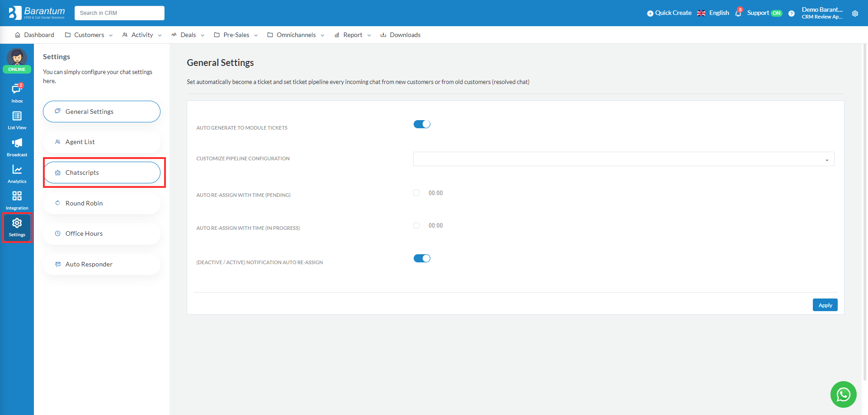Click 'CUSTOMIZE PIPELINE CONFIGURATION' label
This screenshot has height=415, width=868.
coord(243,159)
